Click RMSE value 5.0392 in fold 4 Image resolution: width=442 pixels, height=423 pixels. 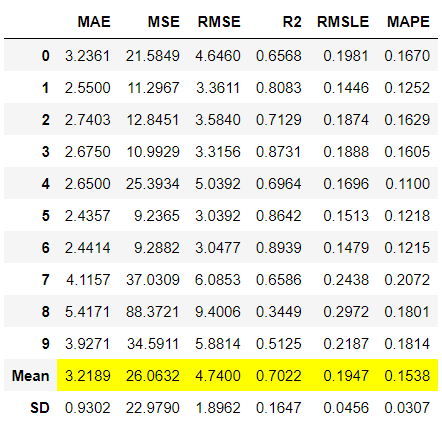coord(218,184)
